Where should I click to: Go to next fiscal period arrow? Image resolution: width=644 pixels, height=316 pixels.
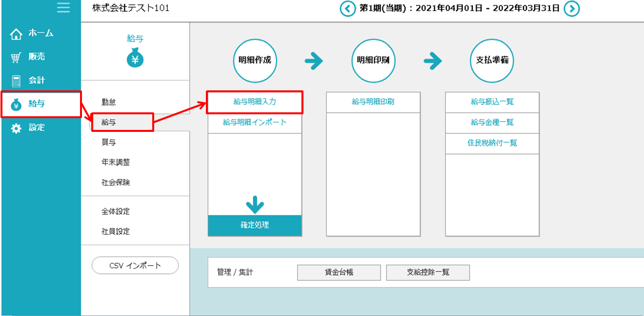[571, 9]
